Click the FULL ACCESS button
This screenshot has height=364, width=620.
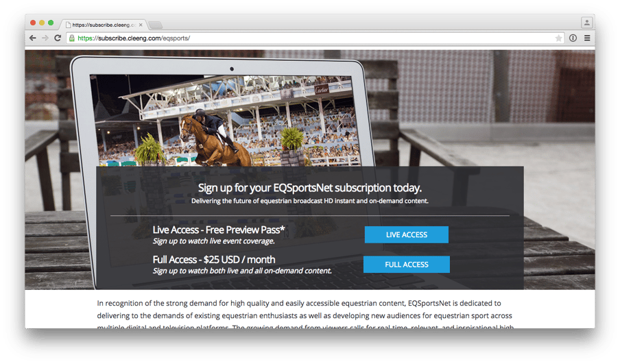pyautogui.click(x=407, y=265)
